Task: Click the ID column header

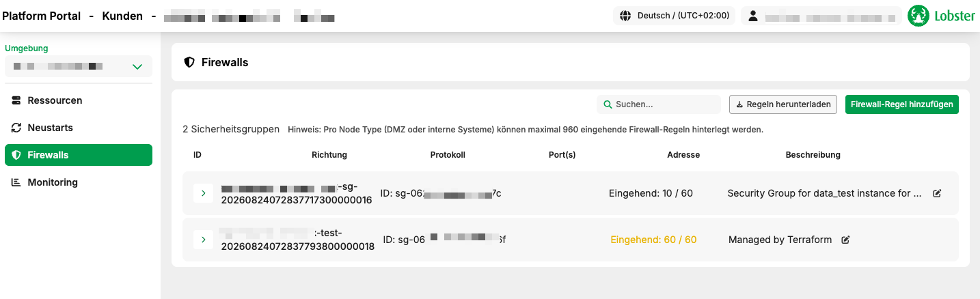Action: coord(198,155)
